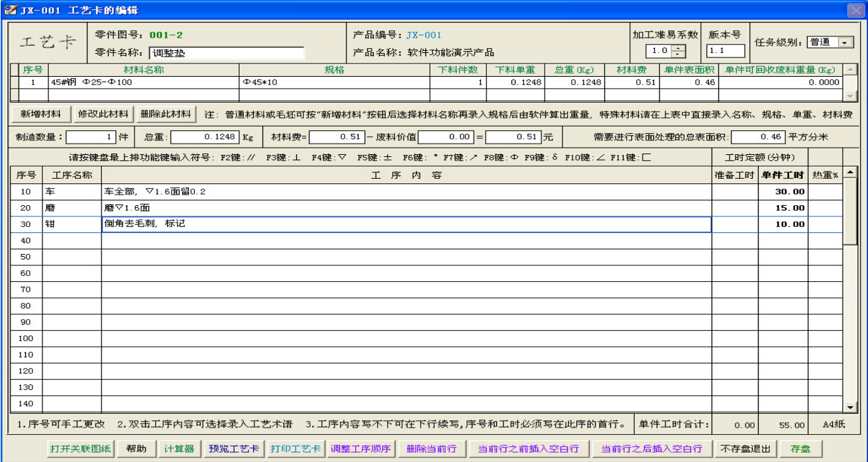Screen dimensions: 868x462
Task: Decrease the 加工难易系数 spinner value
Action: pos(678,54)
